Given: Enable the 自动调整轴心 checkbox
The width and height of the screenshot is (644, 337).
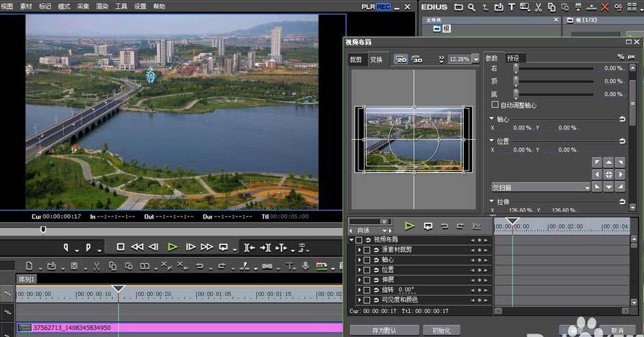Looking at the screenshot, I should [495, 105].
